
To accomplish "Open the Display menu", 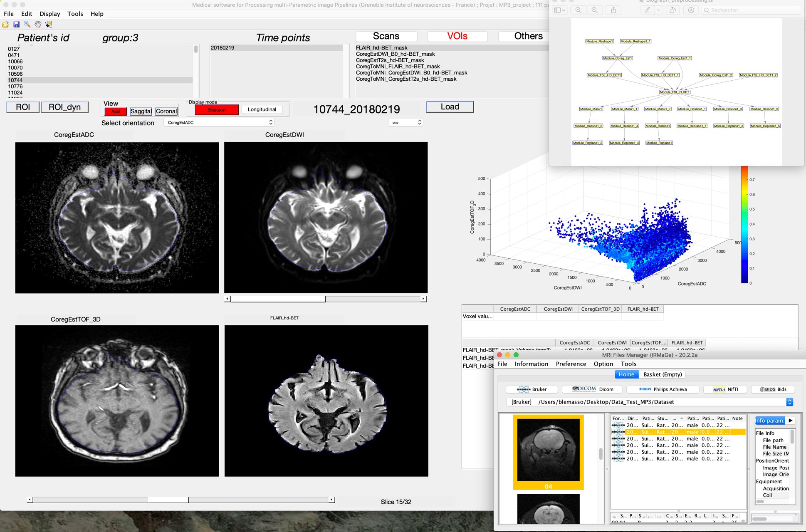I will coord(49,14).
